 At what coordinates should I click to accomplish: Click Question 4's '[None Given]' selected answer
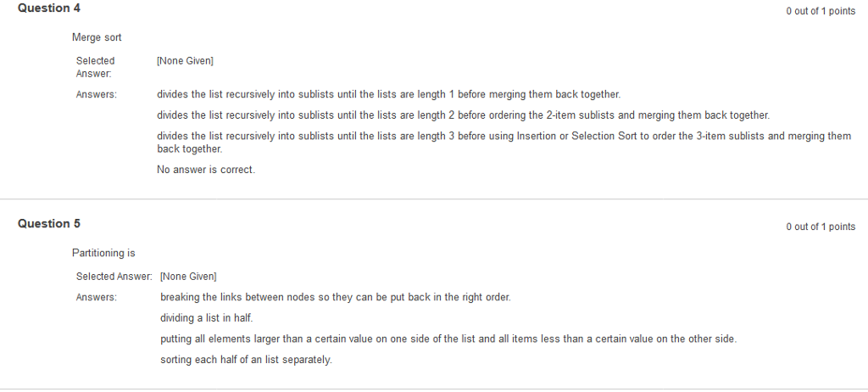click(x=185, y=61)
